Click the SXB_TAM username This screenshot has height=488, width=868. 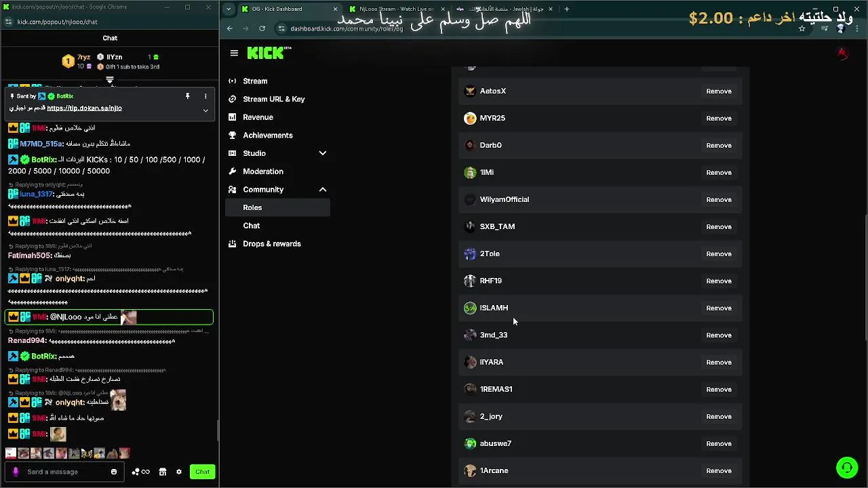coord(497,226)
